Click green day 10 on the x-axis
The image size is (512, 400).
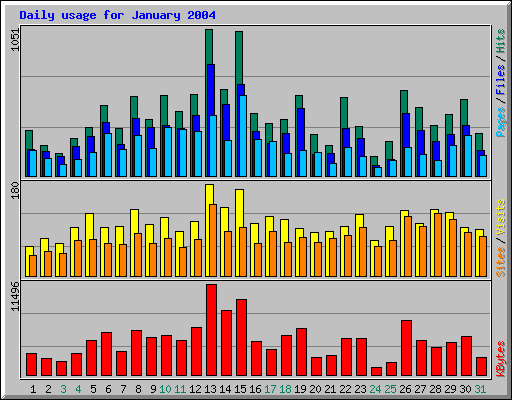click(x=165, y=389)
